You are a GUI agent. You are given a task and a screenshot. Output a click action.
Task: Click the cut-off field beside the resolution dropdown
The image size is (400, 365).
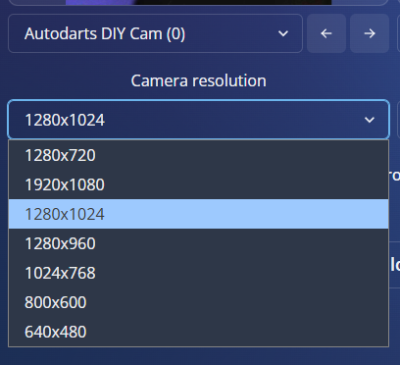(398, 119)
